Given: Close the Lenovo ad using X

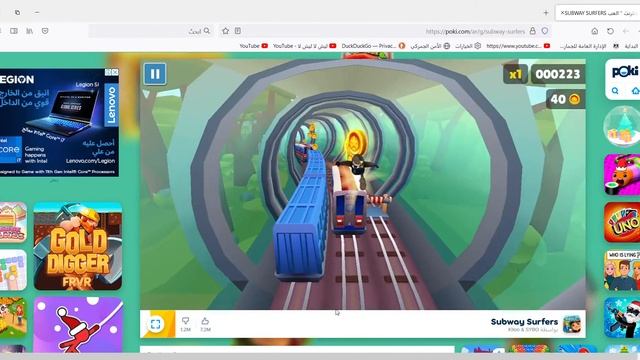Looking at the screenshot, I should 115,72.
